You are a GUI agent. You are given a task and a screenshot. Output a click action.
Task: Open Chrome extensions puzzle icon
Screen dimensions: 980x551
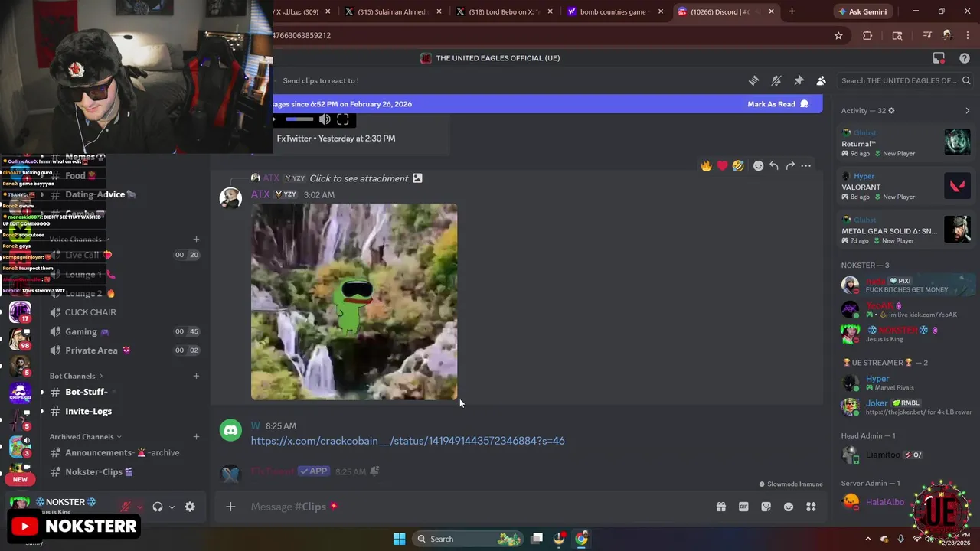[867, 35]
